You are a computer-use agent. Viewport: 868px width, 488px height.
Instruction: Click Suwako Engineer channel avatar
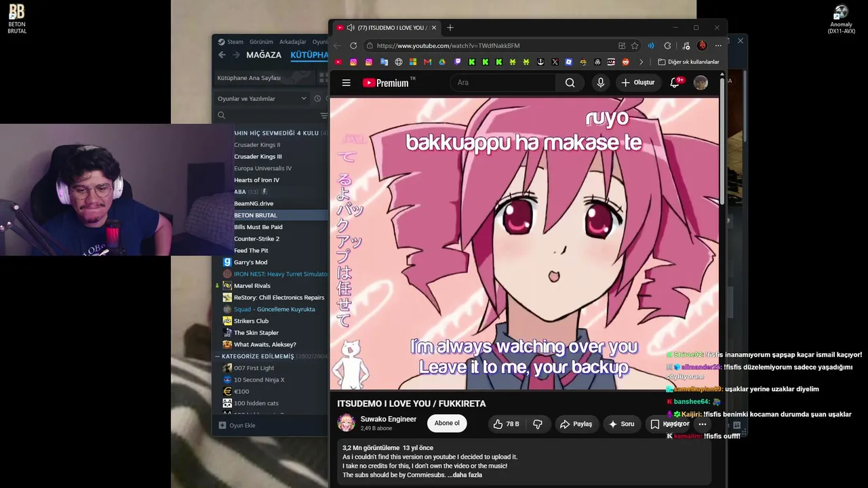point(347,424)
